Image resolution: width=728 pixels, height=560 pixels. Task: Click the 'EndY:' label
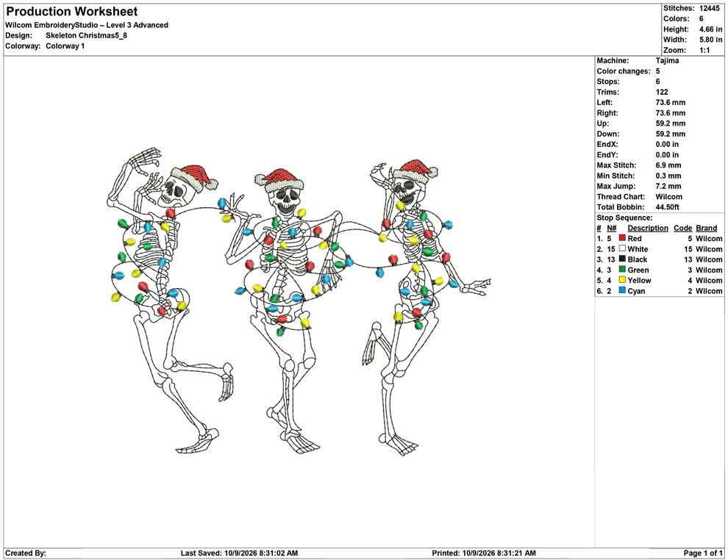(x=607, y=154)
